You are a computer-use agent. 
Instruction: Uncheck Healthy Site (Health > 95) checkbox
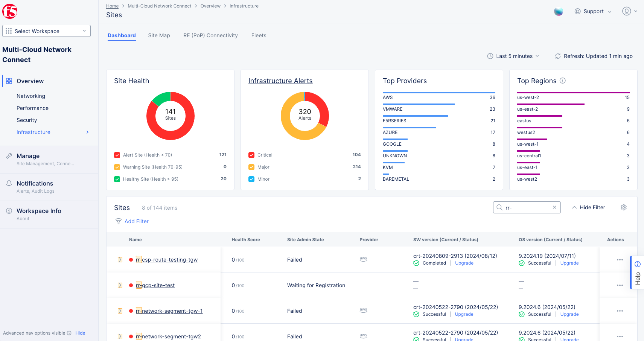pos(117,179)
